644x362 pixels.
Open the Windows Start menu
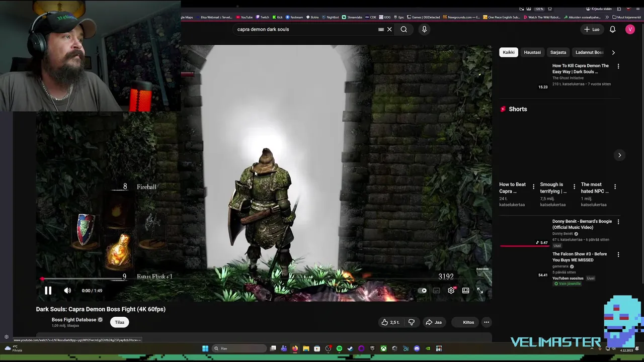(x=205, y=348)
